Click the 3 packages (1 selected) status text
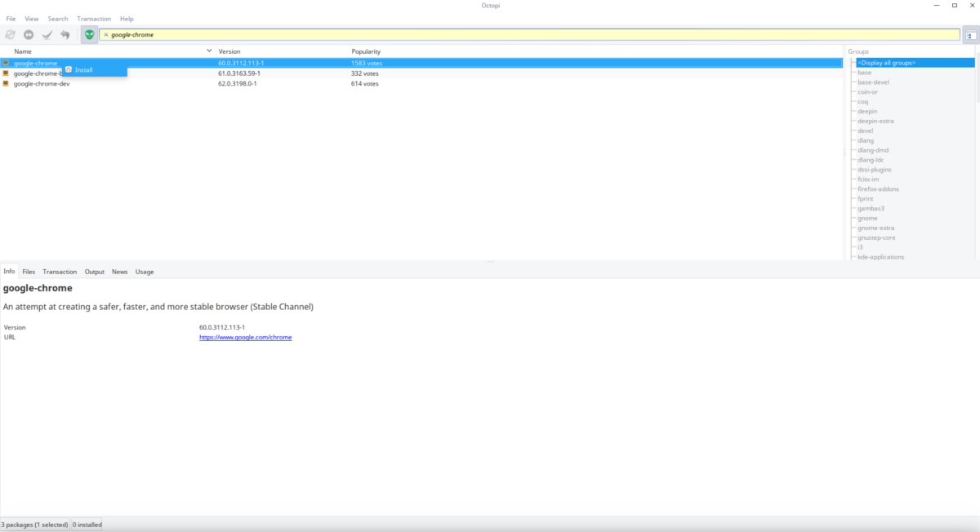Image resolution: width=980 pixels, height=532 pixels. (x=34, y=525)
